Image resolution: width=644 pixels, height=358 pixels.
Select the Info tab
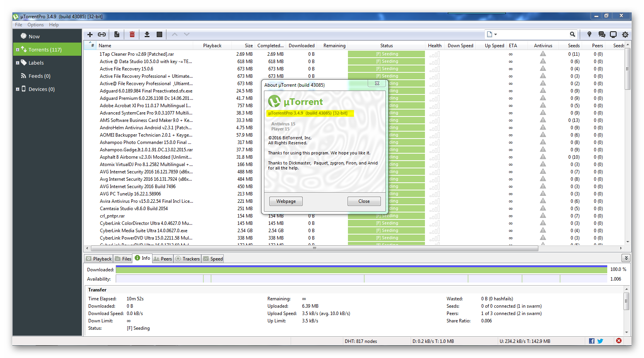pos(142,258)
